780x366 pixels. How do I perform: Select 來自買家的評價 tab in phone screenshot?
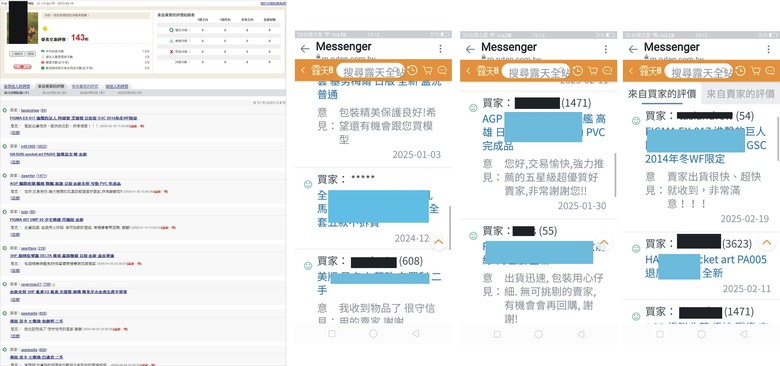[661, 93]
